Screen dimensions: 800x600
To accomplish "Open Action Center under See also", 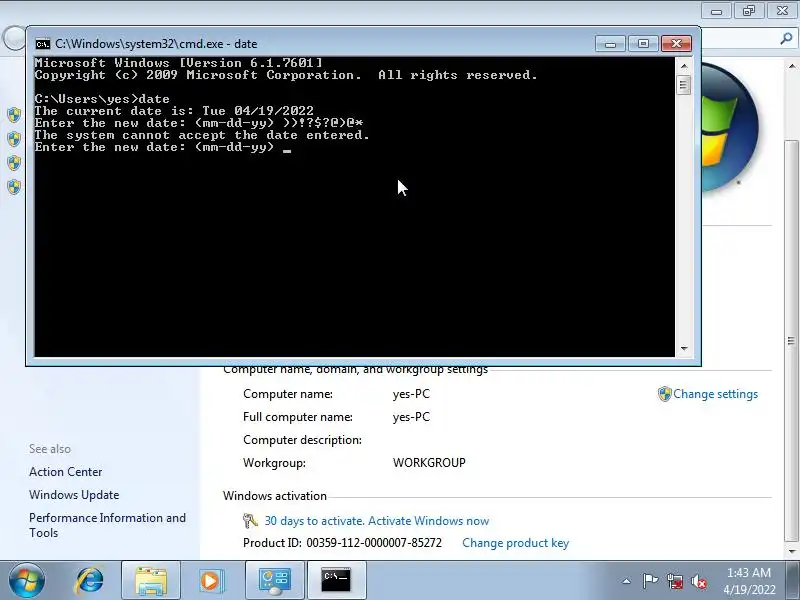I will [x=65, y=472].
